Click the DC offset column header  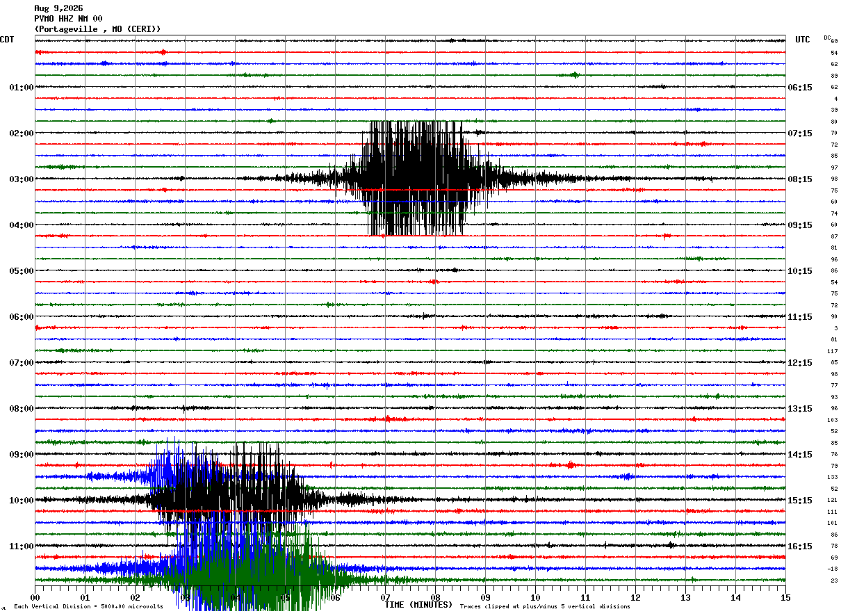[827, 37]
